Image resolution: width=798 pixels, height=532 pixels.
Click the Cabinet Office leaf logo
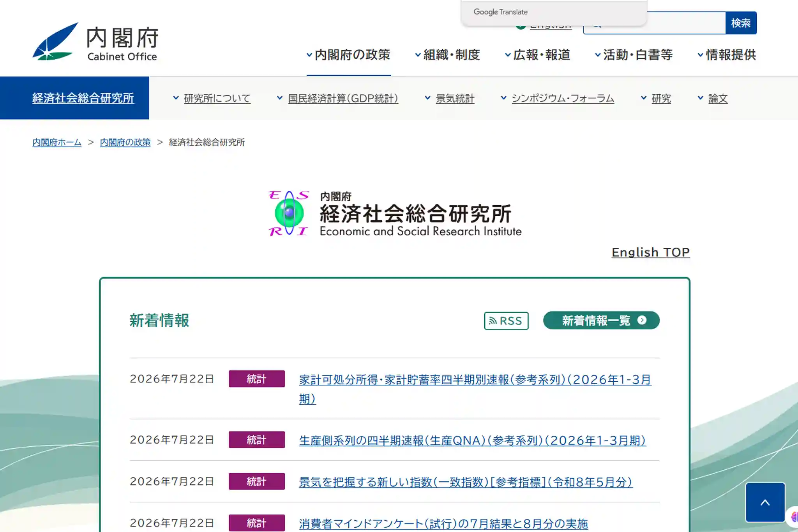(x=55, y=42)
